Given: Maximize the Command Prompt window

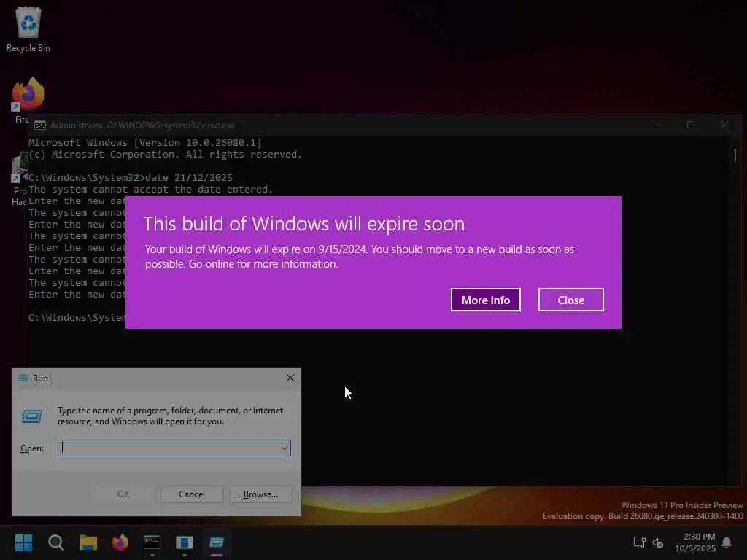Looking at the screenshot, I should point(691,125).
